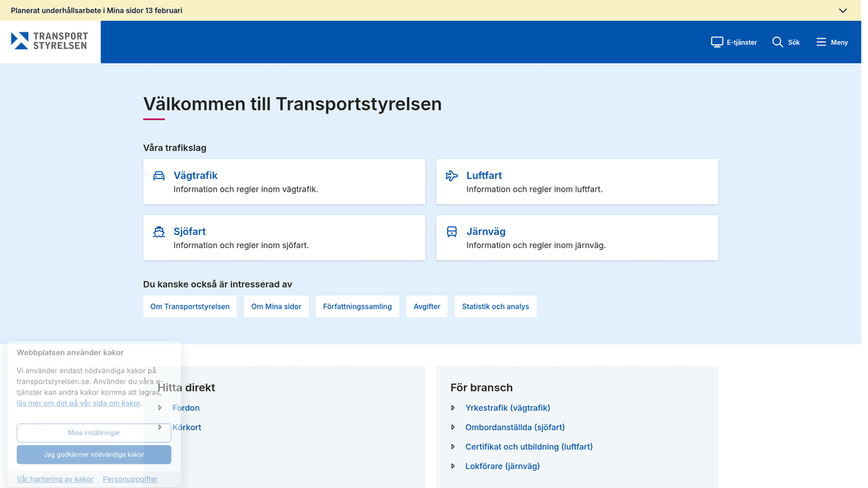Expand the maintenance notice banner chevron

pyautogui.click(x=842, y=11)
